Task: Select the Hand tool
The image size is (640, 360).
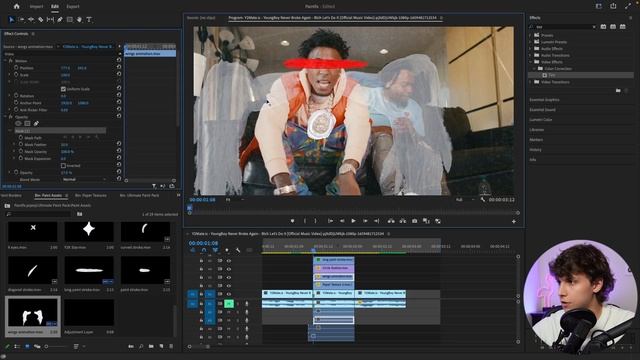Action: (x=79, y=19)
